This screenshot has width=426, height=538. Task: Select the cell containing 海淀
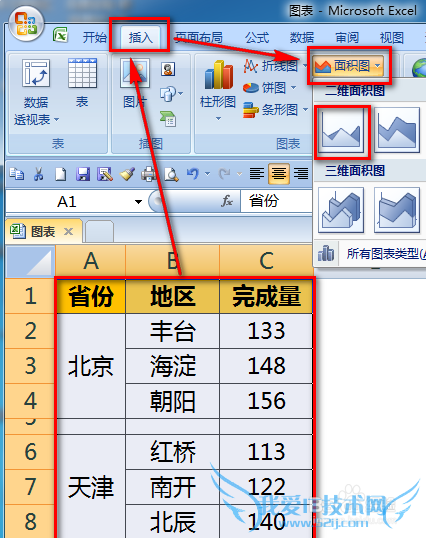point(173,366)
